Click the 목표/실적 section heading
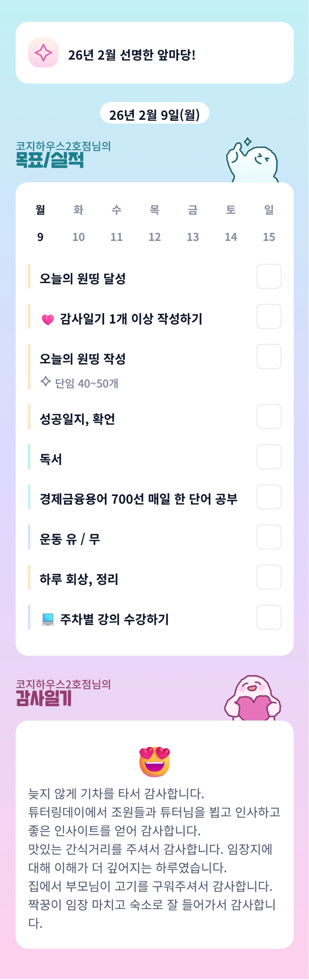The height and width of the screenshot is (980, 309). coord(50,160)
